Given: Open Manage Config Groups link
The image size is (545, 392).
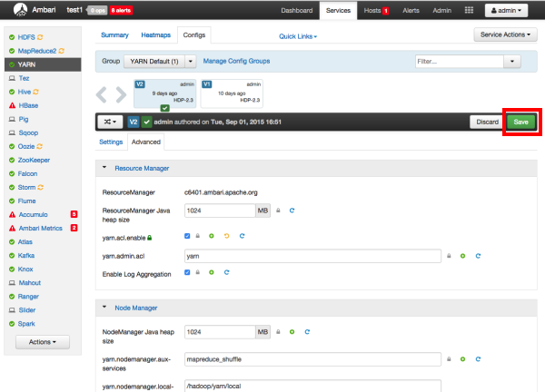Looking at the screenshot, I should pos(236,61).
